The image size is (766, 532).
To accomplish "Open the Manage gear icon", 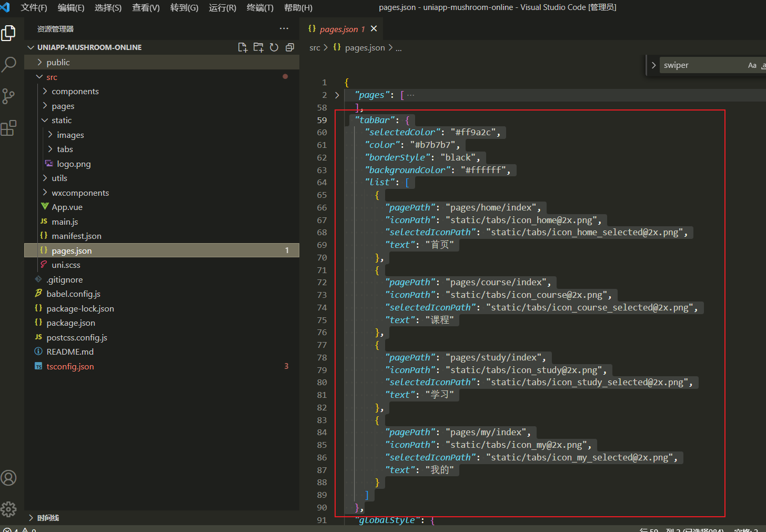I will [8, 509].
